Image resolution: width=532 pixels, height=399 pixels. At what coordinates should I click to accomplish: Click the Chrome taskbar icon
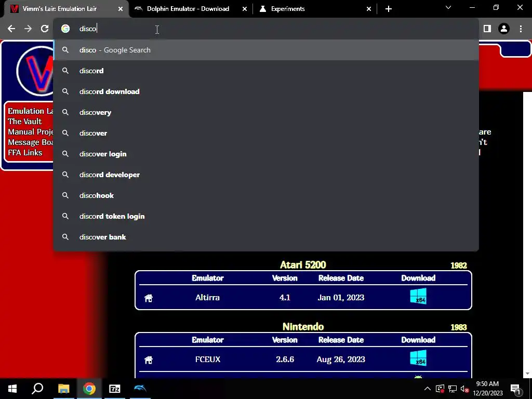pos(89,389)
